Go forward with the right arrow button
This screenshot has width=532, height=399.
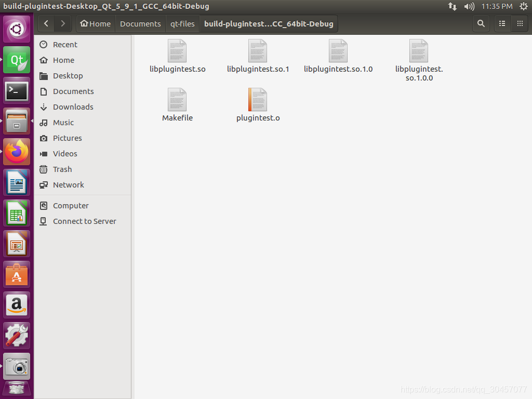(x=63, y=23)
